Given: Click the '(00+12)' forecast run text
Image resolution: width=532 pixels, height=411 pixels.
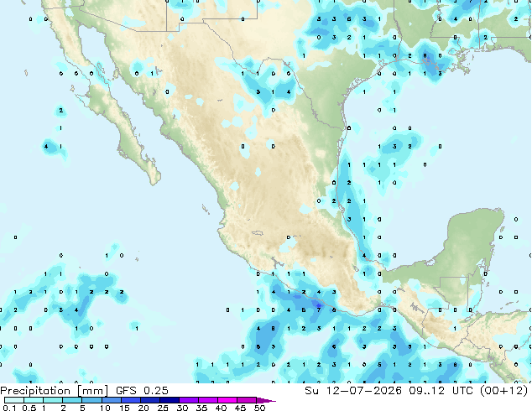Looking at the screenshot, I should tap(503, 390).
